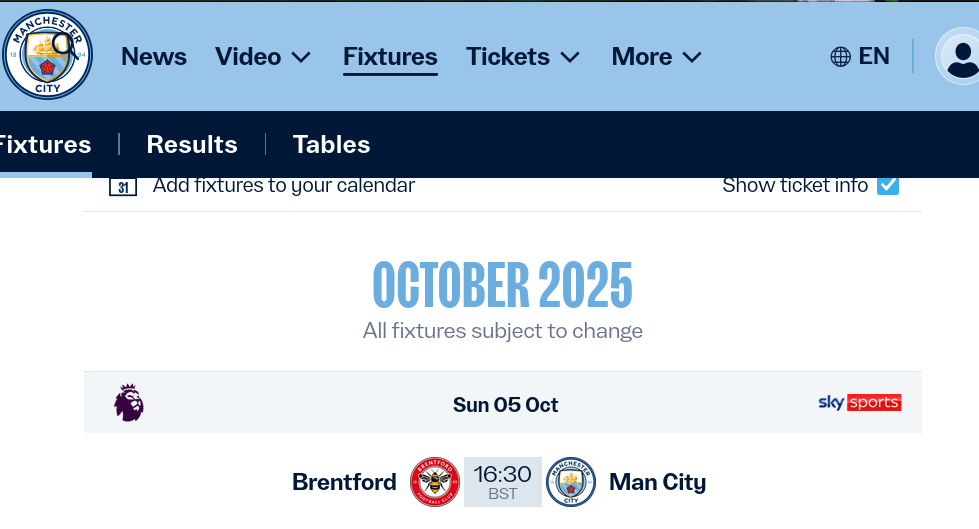Click the Brentford team name
Viewport: 979px width, 529px height.
[344, 482]
